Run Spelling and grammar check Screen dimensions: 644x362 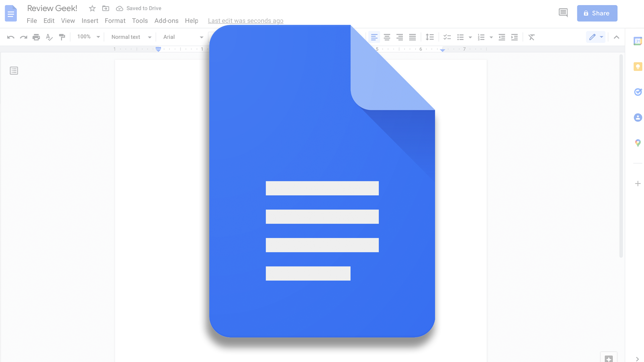click(49, 37)
